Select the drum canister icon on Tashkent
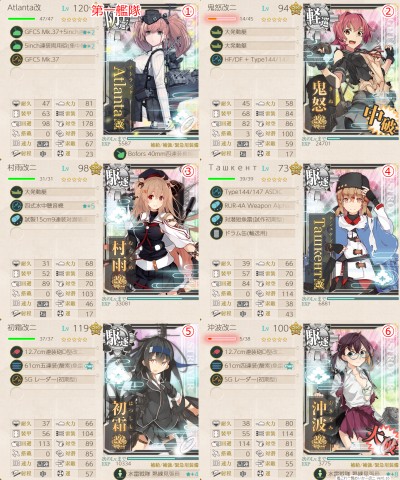Viewport: 400px width, 480px height. [216, 233]
